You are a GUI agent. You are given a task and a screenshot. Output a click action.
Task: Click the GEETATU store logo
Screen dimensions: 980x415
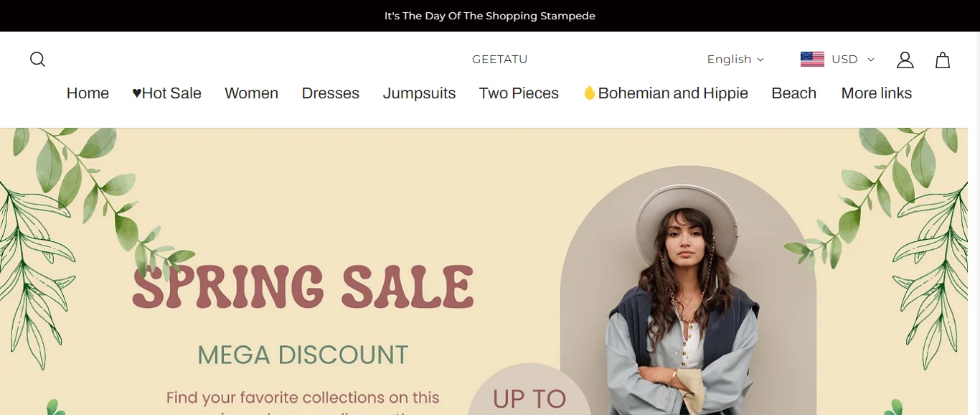499,60
